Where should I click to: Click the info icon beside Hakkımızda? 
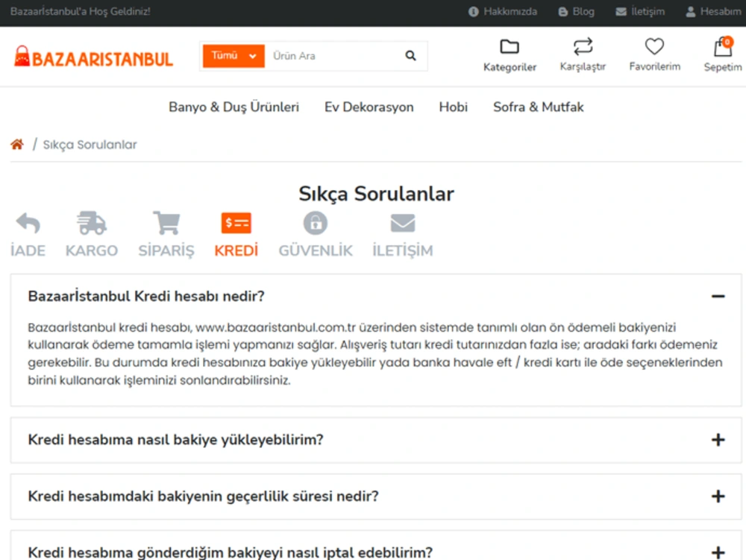click(x=473, y=11)
